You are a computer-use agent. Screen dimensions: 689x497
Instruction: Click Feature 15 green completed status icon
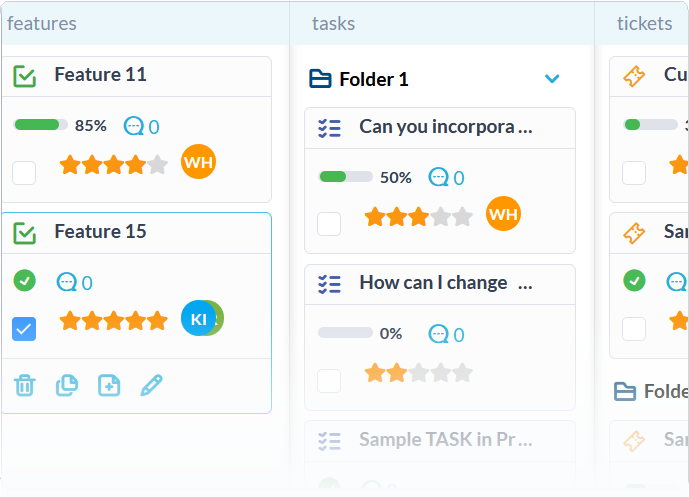25,280
